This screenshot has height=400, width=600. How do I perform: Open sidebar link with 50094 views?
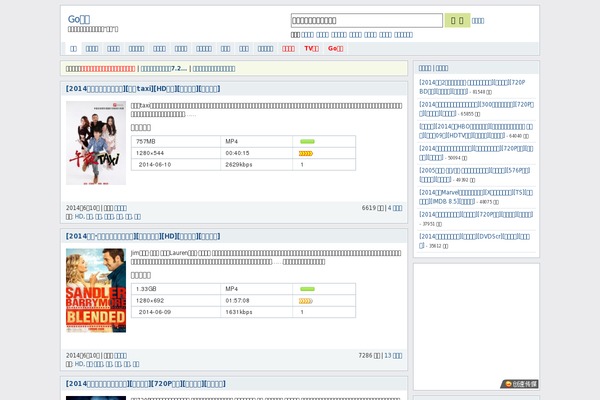(x=476, y=153)
